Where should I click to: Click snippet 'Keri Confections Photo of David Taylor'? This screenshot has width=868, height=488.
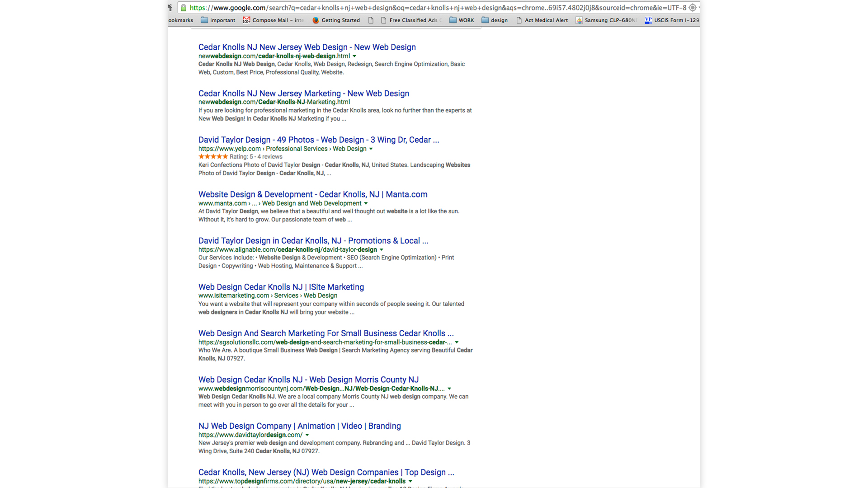(x=334, y=169)
